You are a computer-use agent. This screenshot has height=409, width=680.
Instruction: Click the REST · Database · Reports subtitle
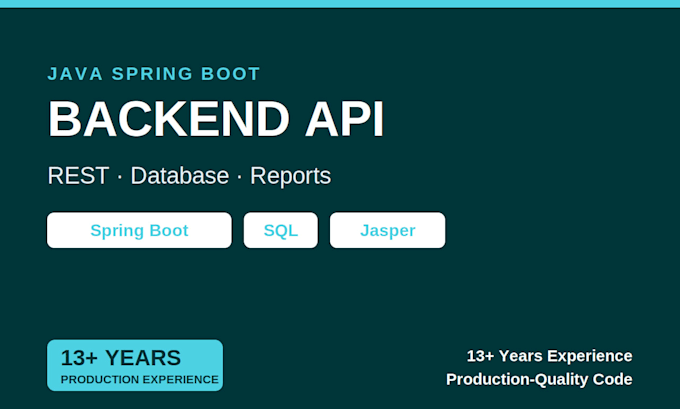coord(189,176)
